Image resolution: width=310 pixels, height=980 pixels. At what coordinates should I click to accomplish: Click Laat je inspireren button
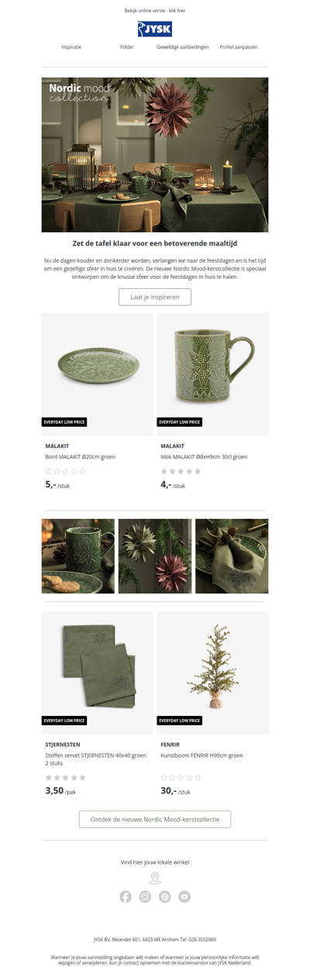155,297
